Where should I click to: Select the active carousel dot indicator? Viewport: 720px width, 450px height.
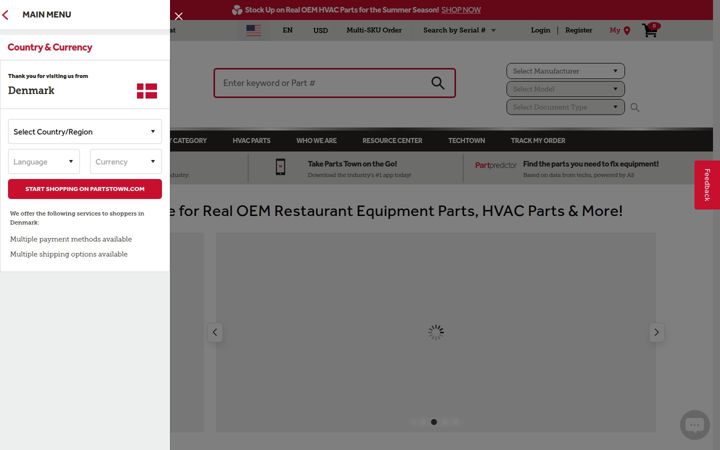[x=434, y=422]
